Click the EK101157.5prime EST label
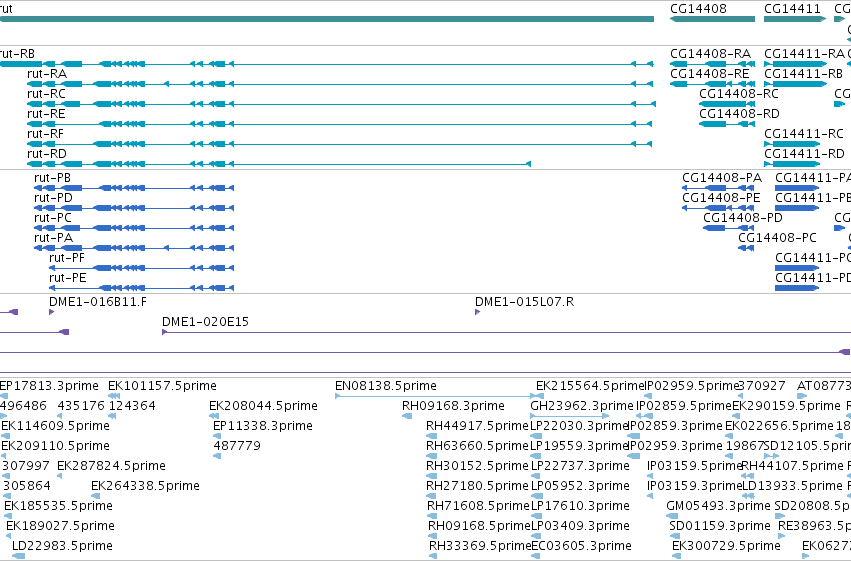Screen dimensions: 851x561 coord(162,386)
